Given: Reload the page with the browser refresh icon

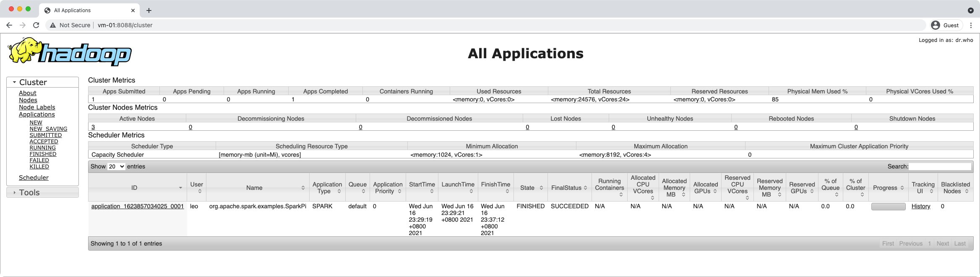Looking at the screenshot, I should click(36, 25).
